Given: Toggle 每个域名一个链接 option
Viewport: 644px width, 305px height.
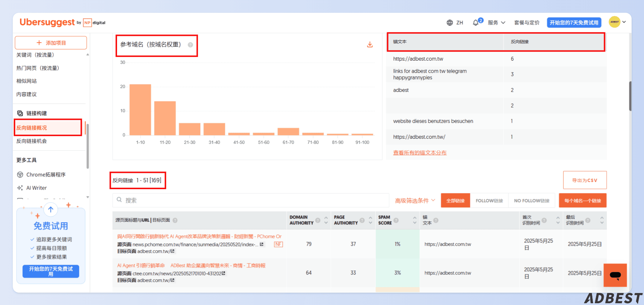Looking at the screenshot, I should pyautogui.click(x=583, y=200).
